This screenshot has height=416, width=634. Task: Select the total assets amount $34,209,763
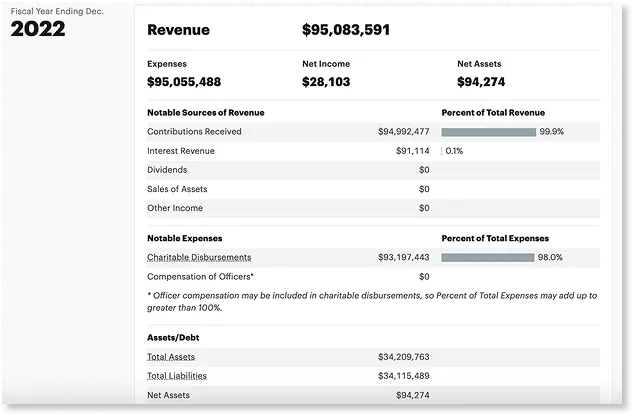(x=404, y=357)
